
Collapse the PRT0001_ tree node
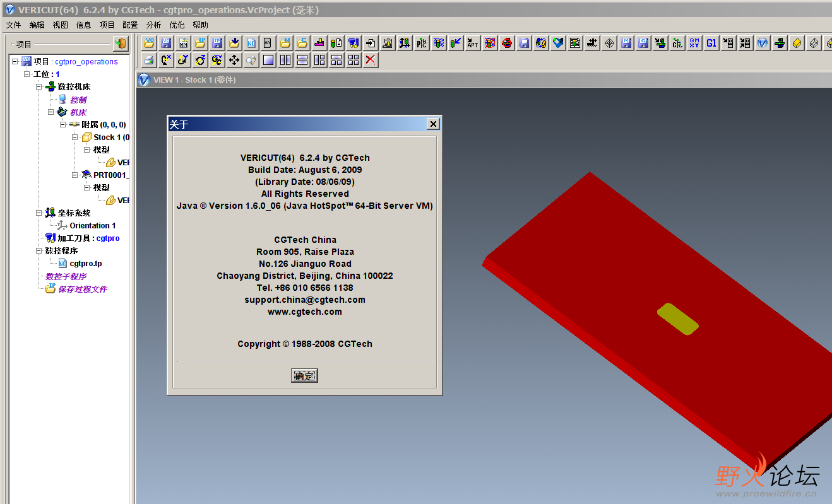[x=75, y=175]
